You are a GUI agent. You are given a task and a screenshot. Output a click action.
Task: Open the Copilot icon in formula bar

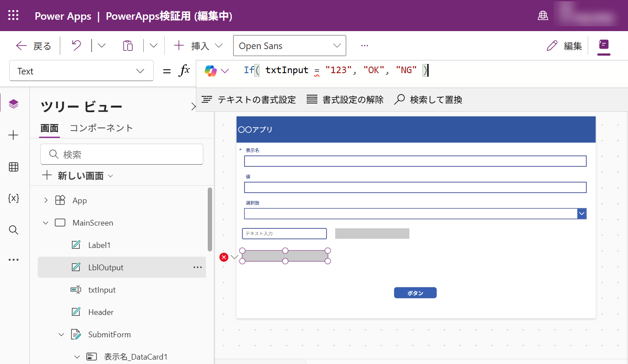[x=211, y=71]
